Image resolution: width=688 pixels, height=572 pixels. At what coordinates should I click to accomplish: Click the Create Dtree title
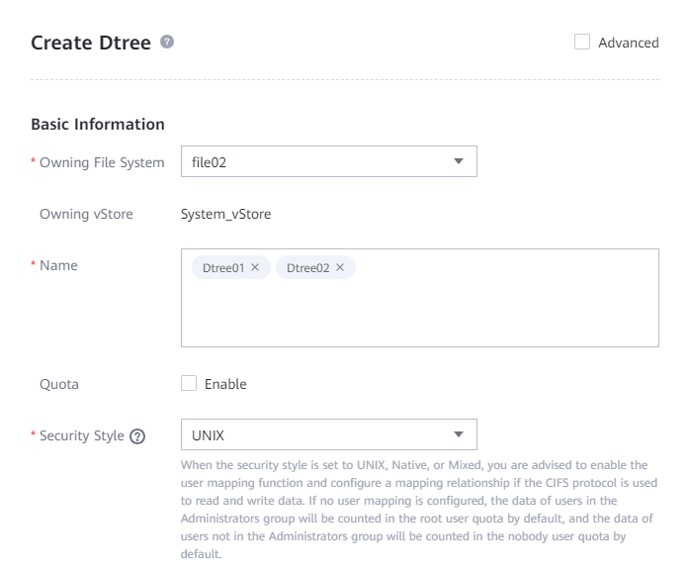91,43
